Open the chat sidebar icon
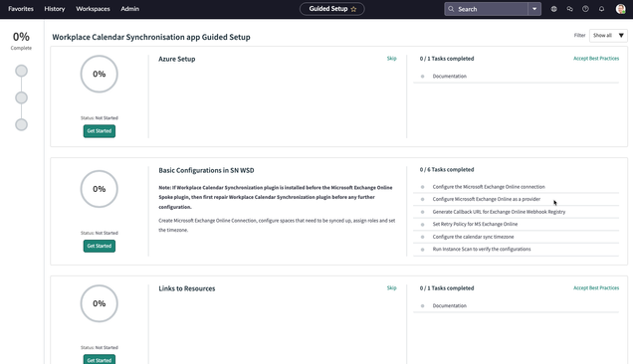Screen dimensions: 633x364 pyautogui.click(x=569, y=9)
